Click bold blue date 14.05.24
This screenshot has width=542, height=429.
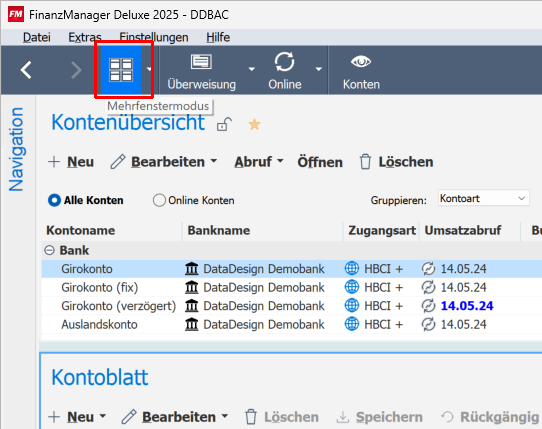(x=467, y=306)
